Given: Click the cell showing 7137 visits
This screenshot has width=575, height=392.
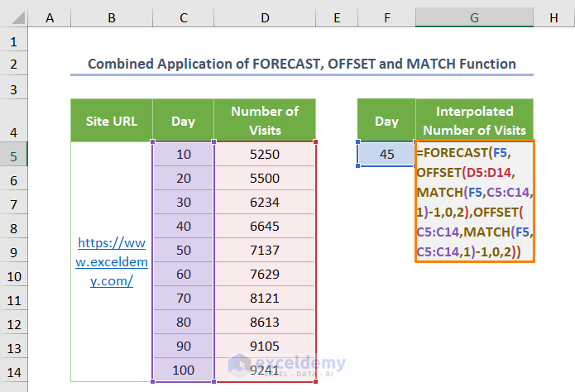Looking at the screenshot, I should click(264, 250).
